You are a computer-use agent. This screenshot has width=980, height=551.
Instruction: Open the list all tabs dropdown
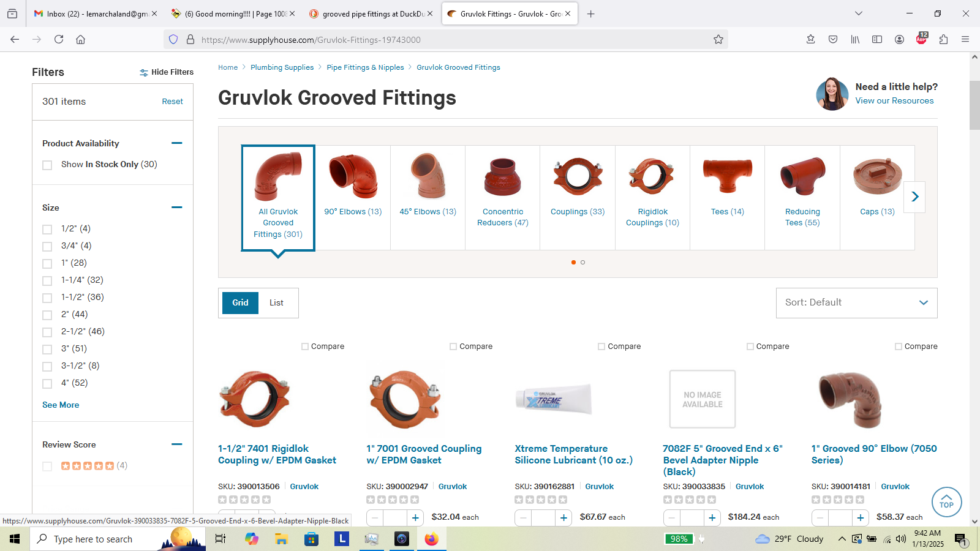point(859,13)
